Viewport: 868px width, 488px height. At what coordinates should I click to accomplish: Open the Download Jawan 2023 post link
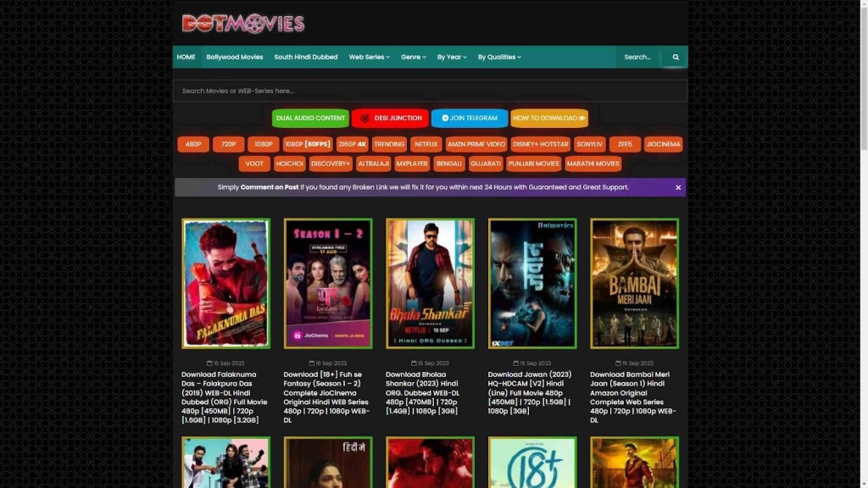pyautogui.click(x=531, y=392)
